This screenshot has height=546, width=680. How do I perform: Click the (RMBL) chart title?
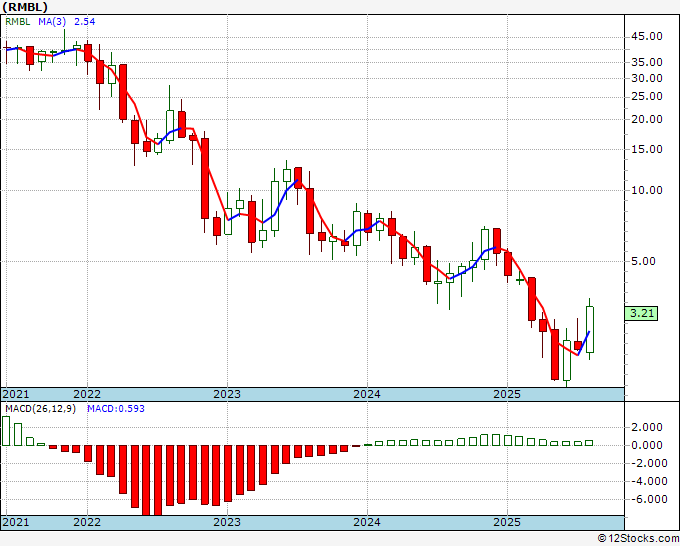click(25, 7)
